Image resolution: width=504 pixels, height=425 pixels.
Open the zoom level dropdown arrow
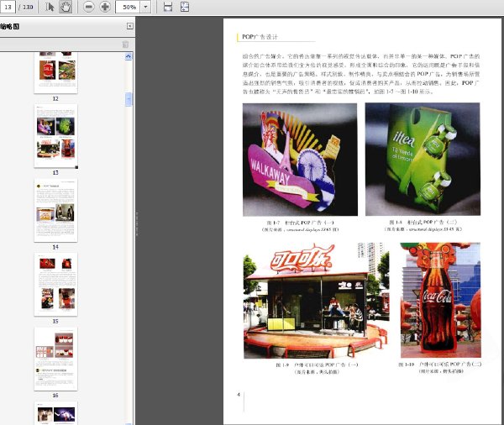pyautogui.click(x=146, y=7)
